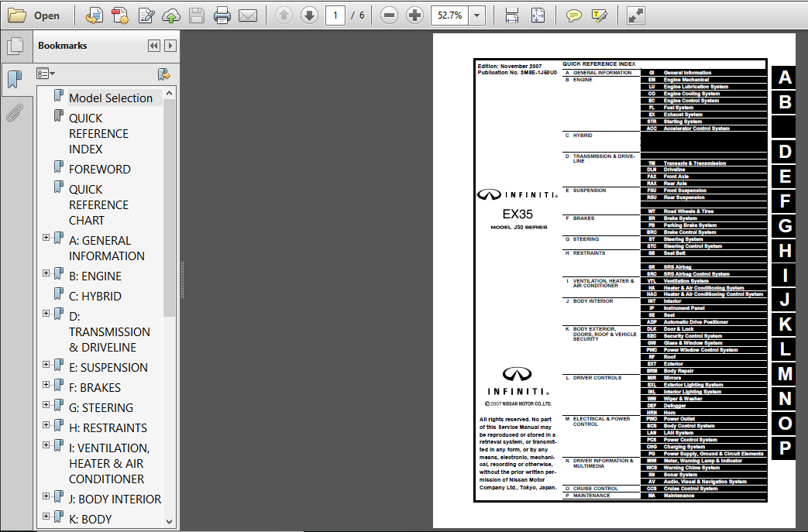Print the document with the printer icon
The width and height of the screenshot is (808, 532).
coord(222,15)
